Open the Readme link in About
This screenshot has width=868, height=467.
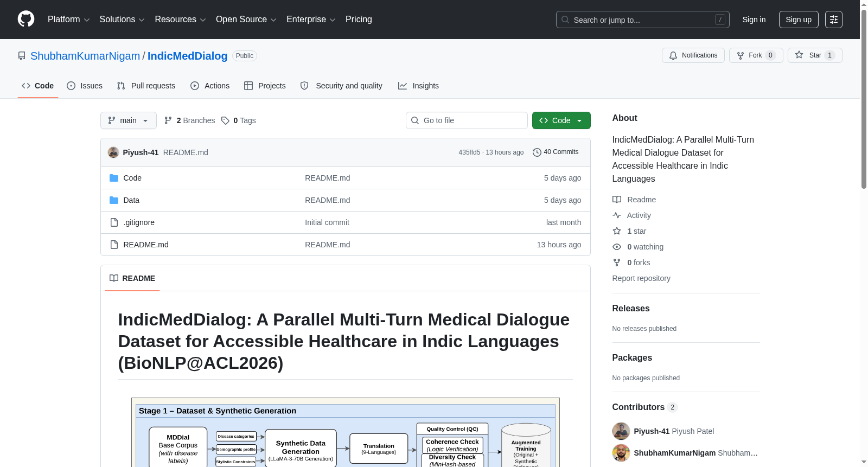tap(634, 200)
